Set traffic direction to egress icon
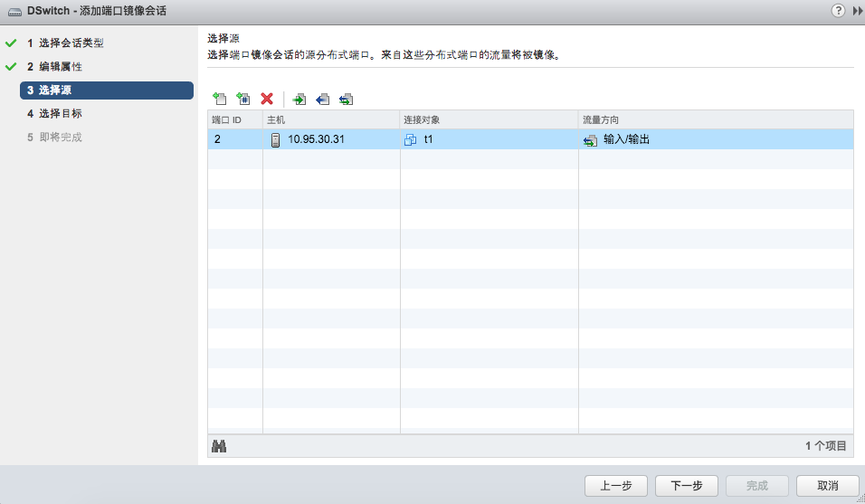The height and width of the screenshot is (504, 865). coord(323,100)
